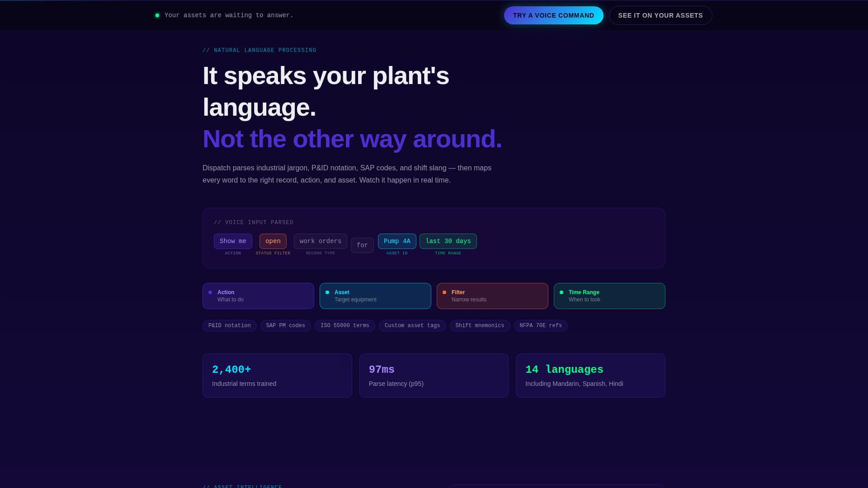This screenshot has height=488, width=868.
Task: Select the ISO 55000 terms tag
Action: pyautogui.click(x=345, y=326)
